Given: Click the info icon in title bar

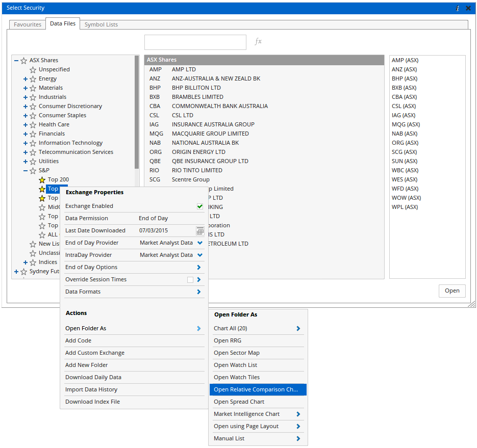Looking at the screenshot, I should pyautogui.click(x=457, y=8).
